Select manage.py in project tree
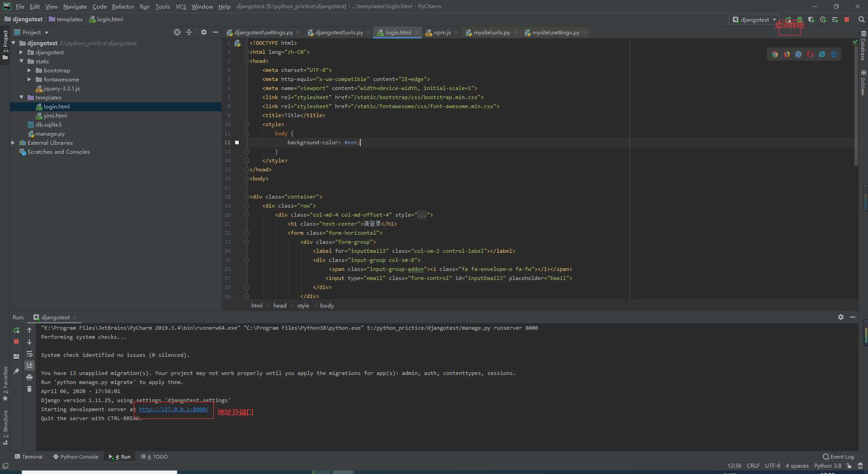 [50, 133]
